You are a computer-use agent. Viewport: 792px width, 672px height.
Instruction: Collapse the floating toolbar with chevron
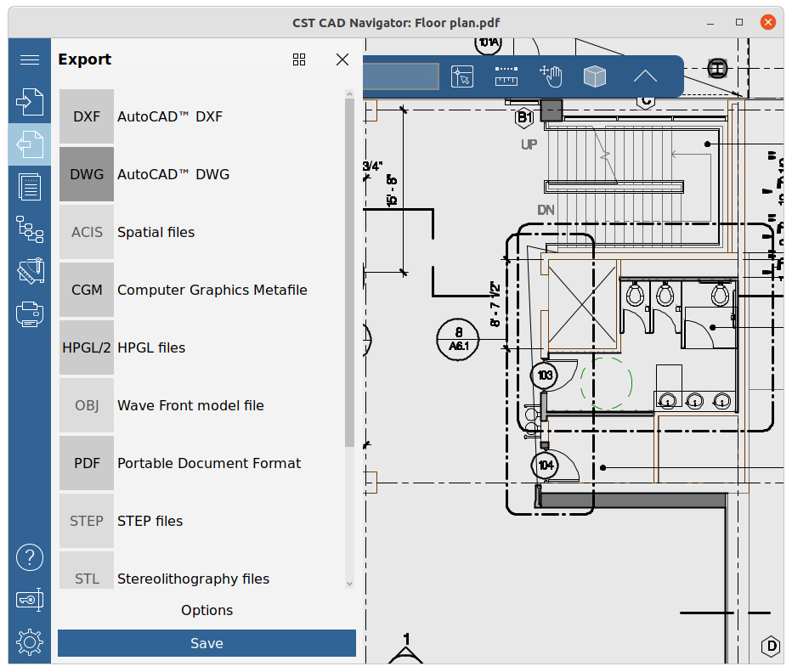[645, 76]
